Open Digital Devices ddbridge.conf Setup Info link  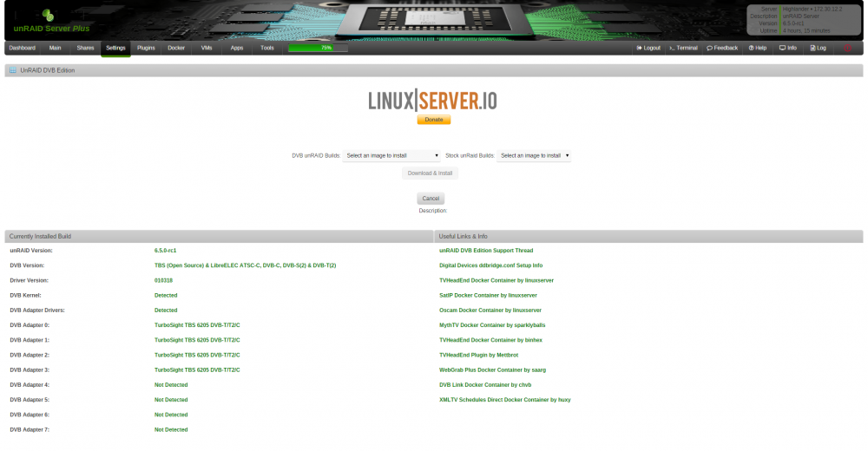point(490,265)
